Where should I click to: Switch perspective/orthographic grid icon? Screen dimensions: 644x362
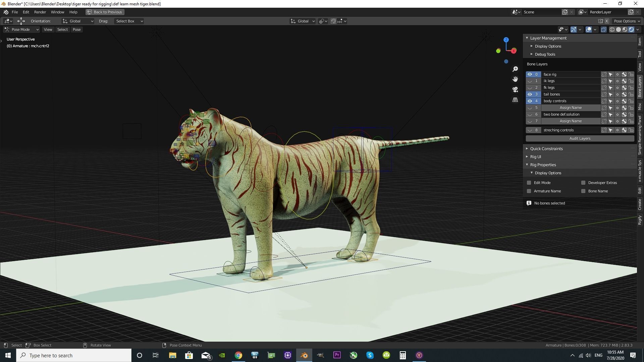pyautogui.click(x=515, y=100)
